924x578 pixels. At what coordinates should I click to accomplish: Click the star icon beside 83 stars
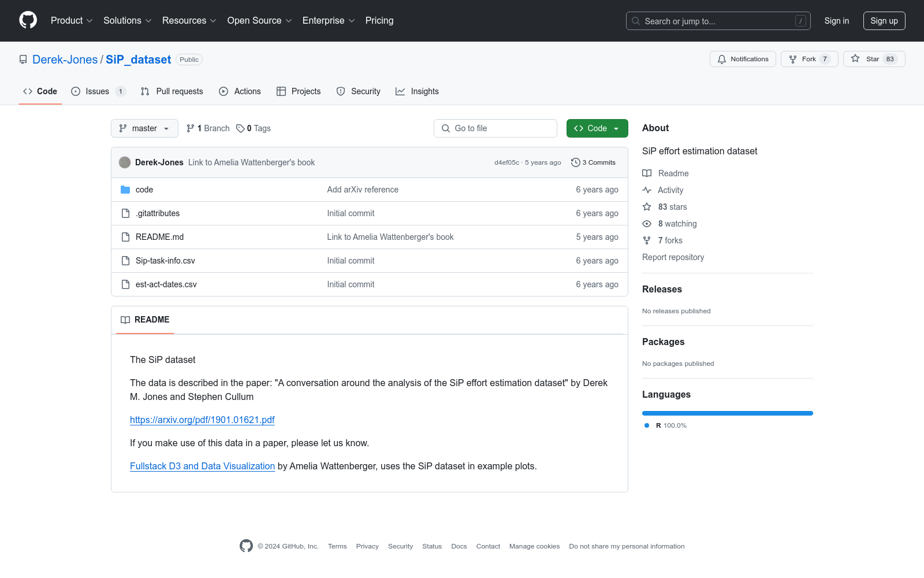click(647, 207)
